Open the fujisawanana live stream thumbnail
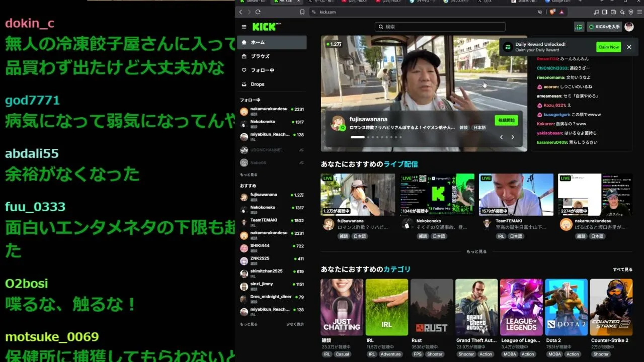Screen dimensions: 644x362 point(358,195)
